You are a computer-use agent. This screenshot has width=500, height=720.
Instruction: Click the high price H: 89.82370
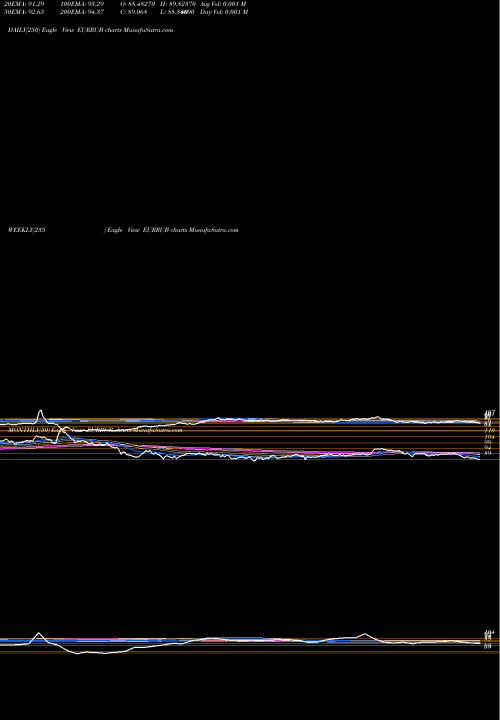(x=178, y=4)
